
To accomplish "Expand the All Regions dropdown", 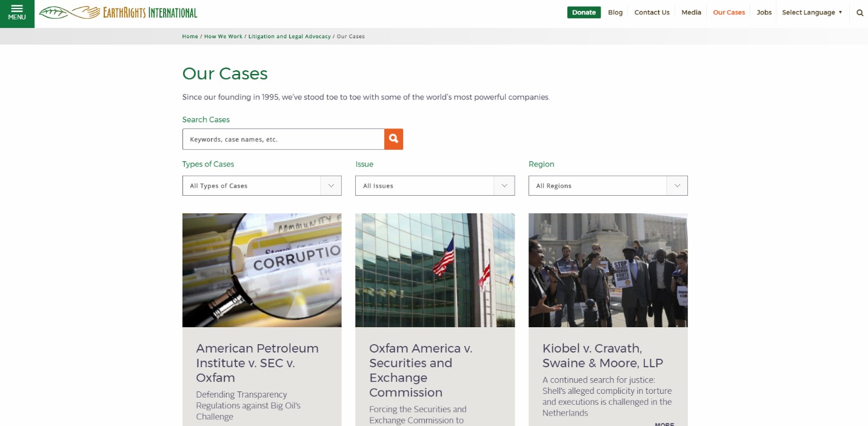I will [608, 185].
